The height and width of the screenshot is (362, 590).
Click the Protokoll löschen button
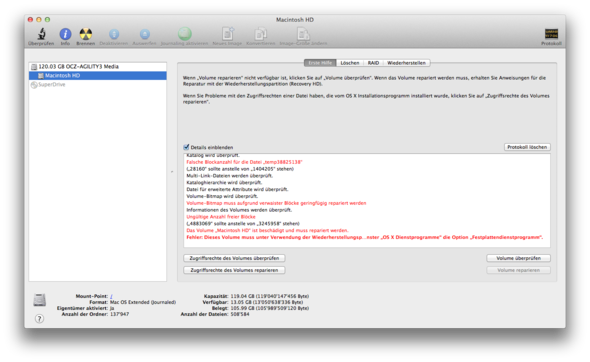point(527,147)
